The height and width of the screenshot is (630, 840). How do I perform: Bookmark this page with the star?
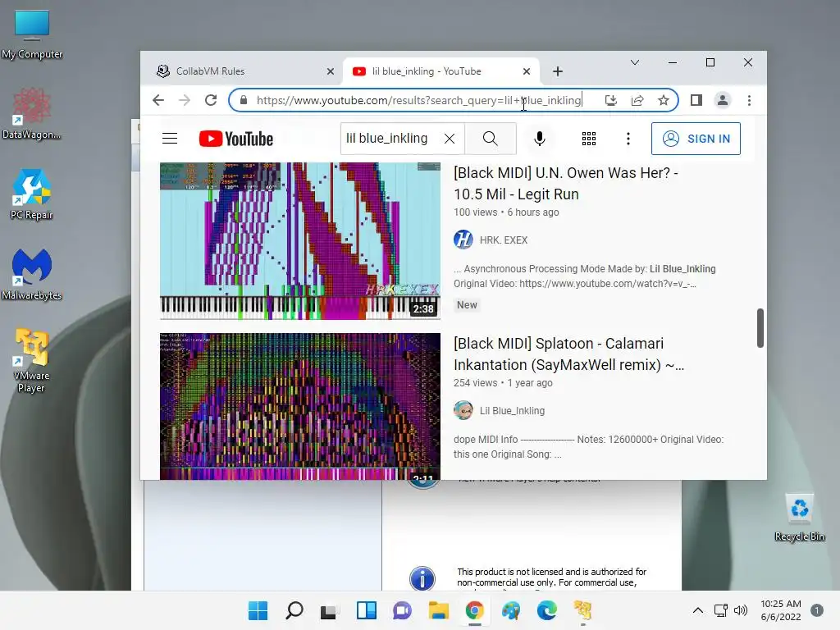pyautogui.click(x=663, y=100)
